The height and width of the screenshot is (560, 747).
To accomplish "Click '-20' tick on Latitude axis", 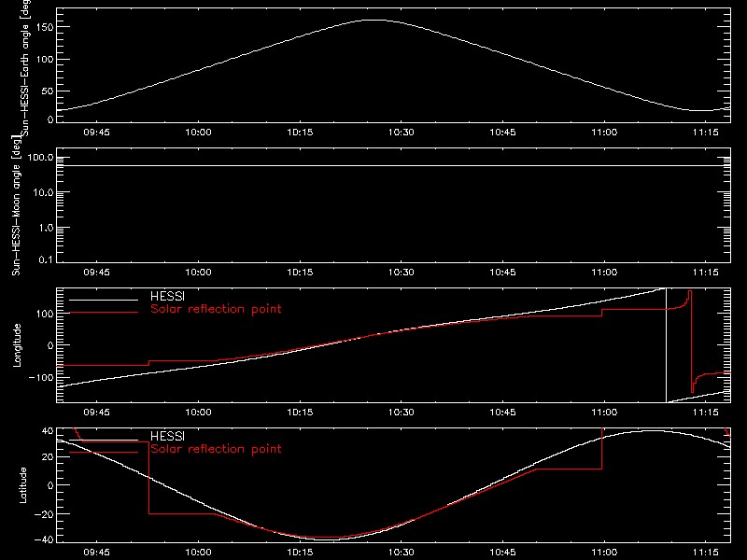I will [44, 514].
